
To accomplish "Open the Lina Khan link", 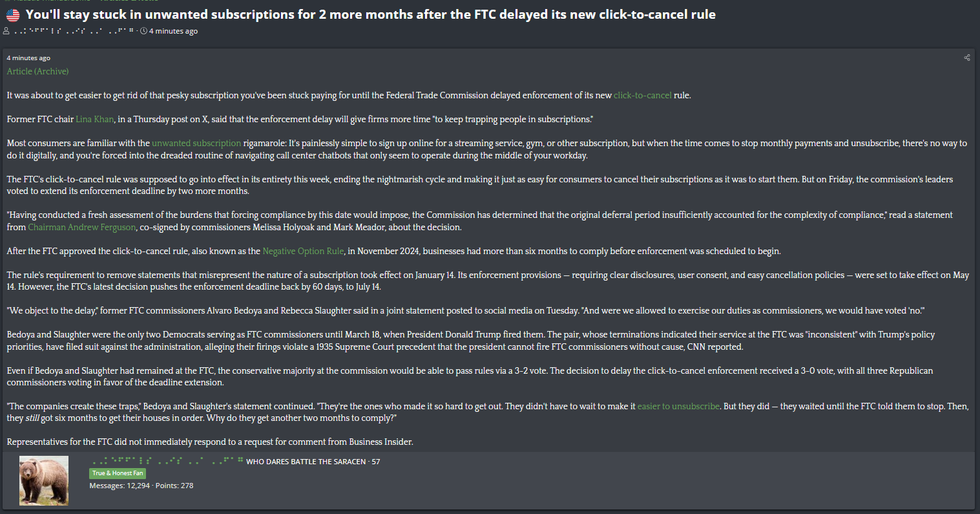I will click(95, 119).
